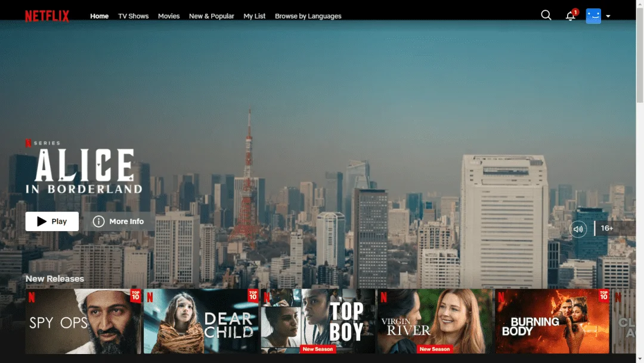Click the Top 10 badge on Dear Child
The image size is (644, 363).
(253, 295)
